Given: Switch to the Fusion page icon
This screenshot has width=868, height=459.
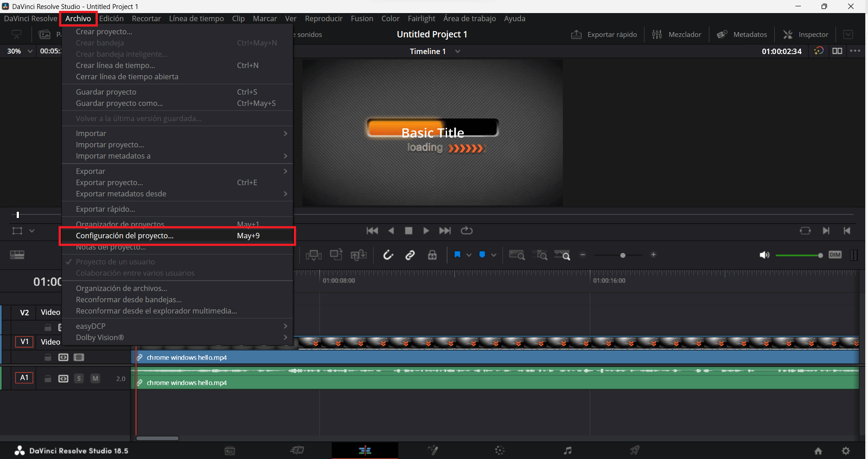Looking at the screenshot, I should (433, 450).
